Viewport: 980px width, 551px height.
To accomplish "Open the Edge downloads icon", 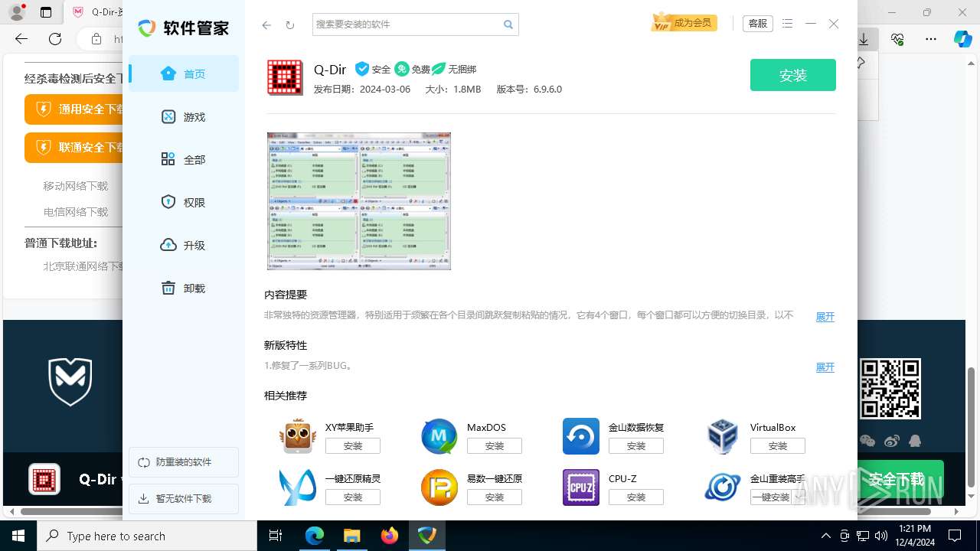I will click(864, 39).
